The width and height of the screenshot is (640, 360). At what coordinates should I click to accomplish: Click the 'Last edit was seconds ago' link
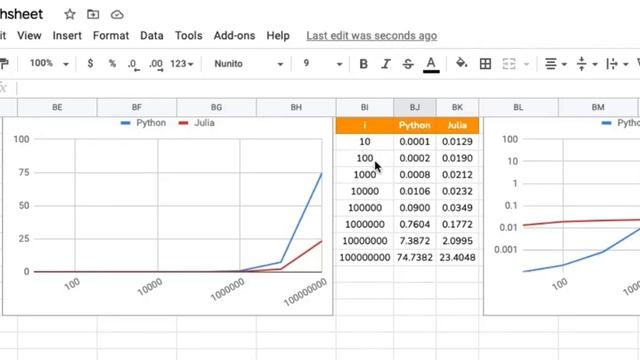372,36
